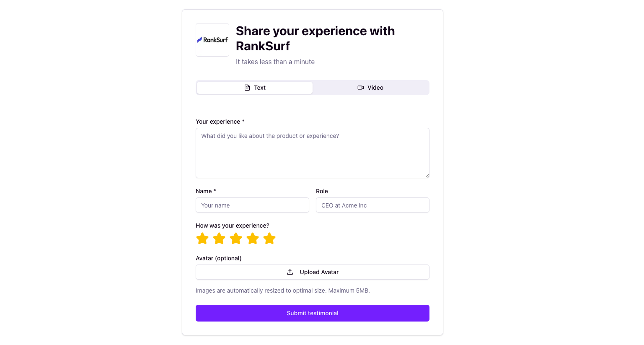Screen dimensions: 644x345
Task: Click the Role field with CEO placeholder
Action: pos(372,205)
